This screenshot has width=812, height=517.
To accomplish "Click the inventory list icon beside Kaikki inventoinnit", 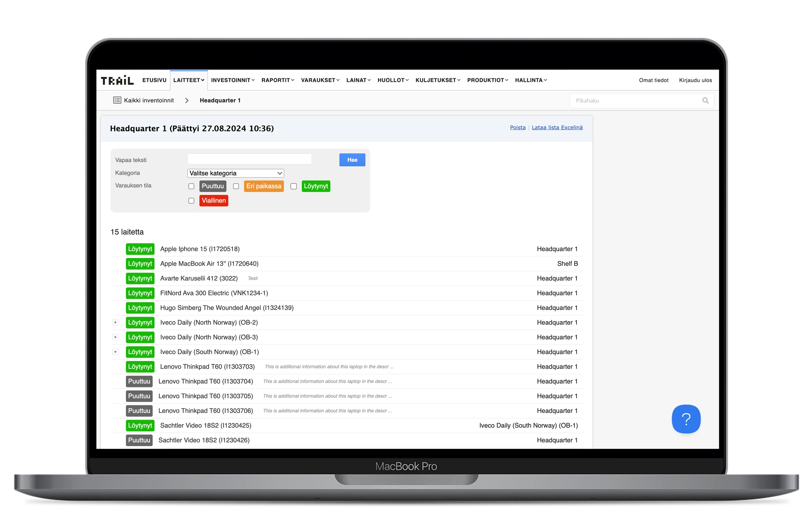I will tap(117, 100).
